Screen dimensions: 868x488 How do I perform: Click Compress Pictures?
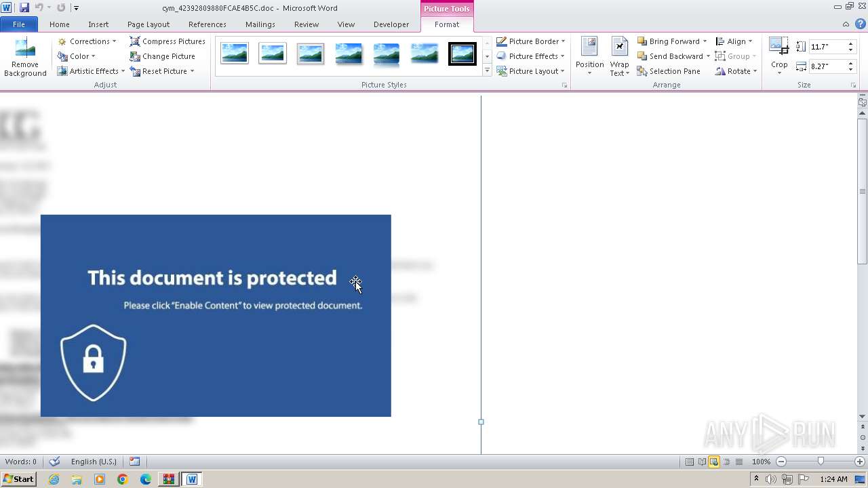tap(167, 41)
